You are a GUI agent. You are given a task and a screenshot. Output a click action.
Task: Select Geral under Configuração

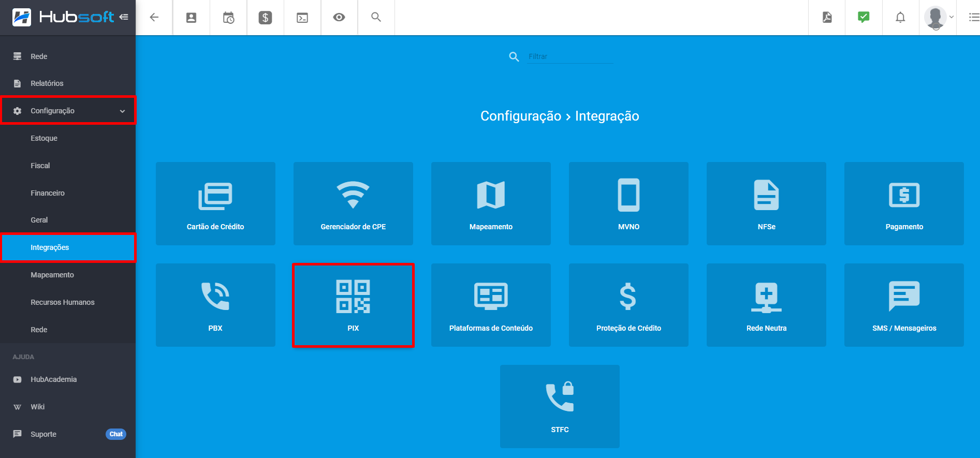68,220
